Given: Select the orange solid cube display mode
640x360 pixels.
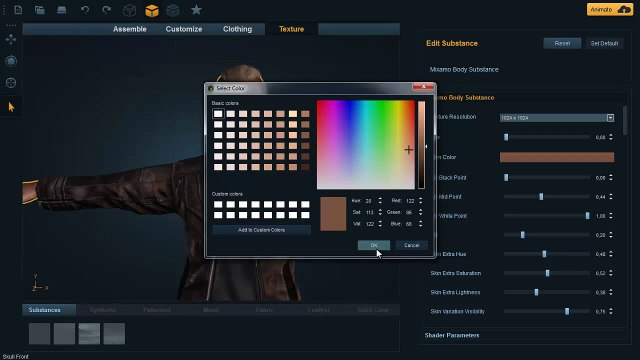Looking at the screenshot, I should pyautogui.click(x=152, y=10).
